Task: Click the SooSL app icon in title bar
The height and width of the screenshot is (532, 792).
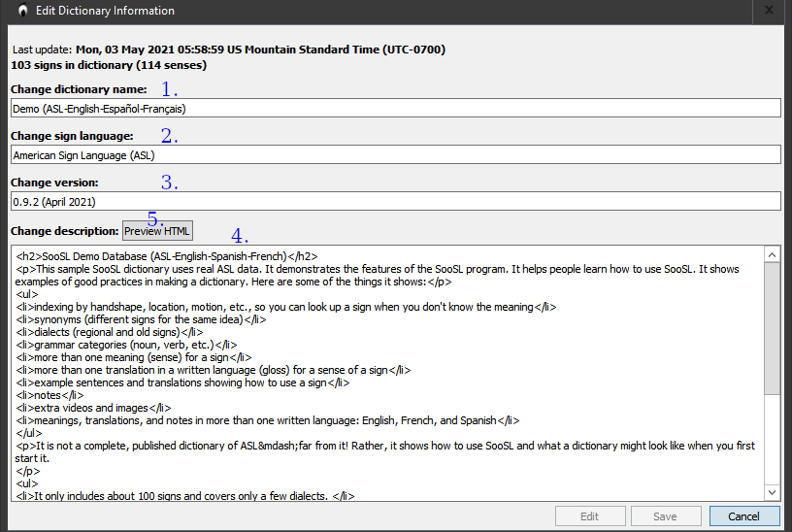Action: coord(22,10)
